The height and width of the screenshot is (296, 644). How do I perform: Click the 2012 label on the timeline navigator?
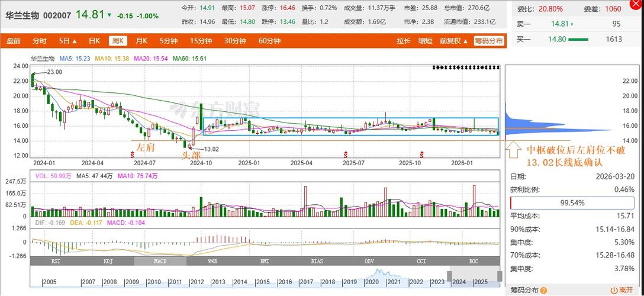point(197,282)
